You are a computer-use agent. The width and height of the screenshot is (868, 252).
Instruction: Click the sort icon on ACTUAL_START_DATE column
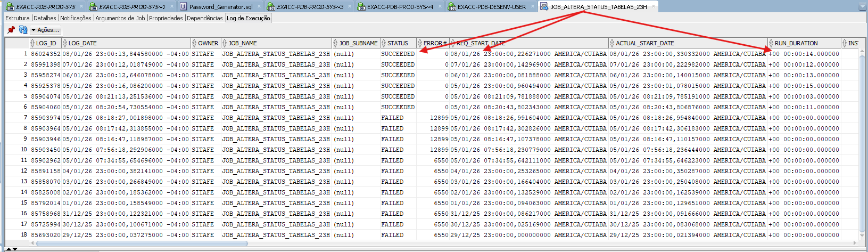coord(612,43)
